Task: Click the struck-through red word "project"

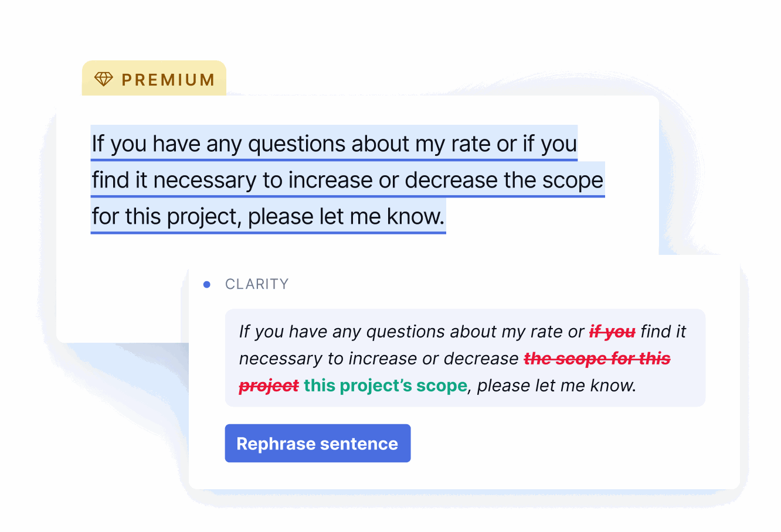Action: (269, 386)
